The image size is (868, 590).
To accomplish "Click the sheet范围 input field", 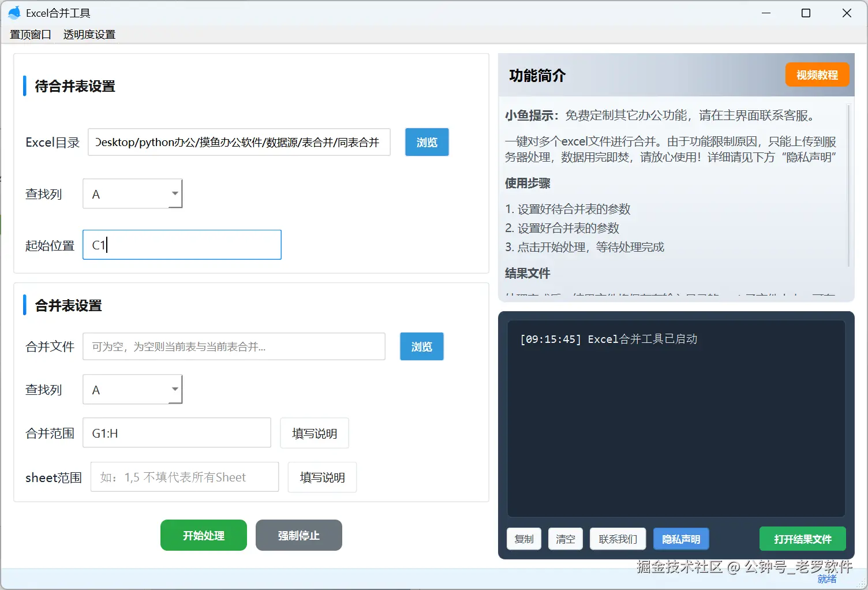I will click(185, 477).
